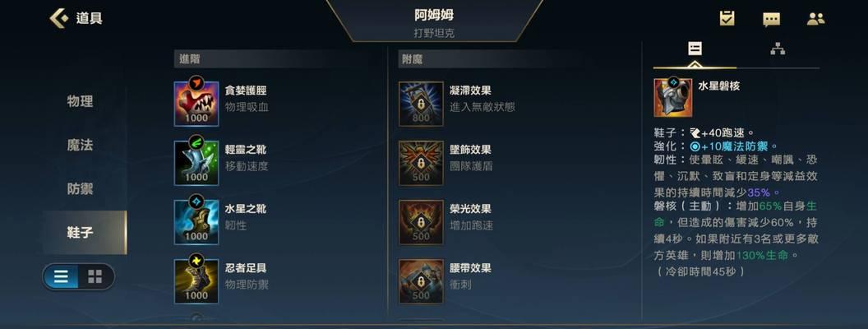Choose the 墜飾效果 enchant icon
The width and height of the screenshot is (868, 329).
(x=421, y=163)
